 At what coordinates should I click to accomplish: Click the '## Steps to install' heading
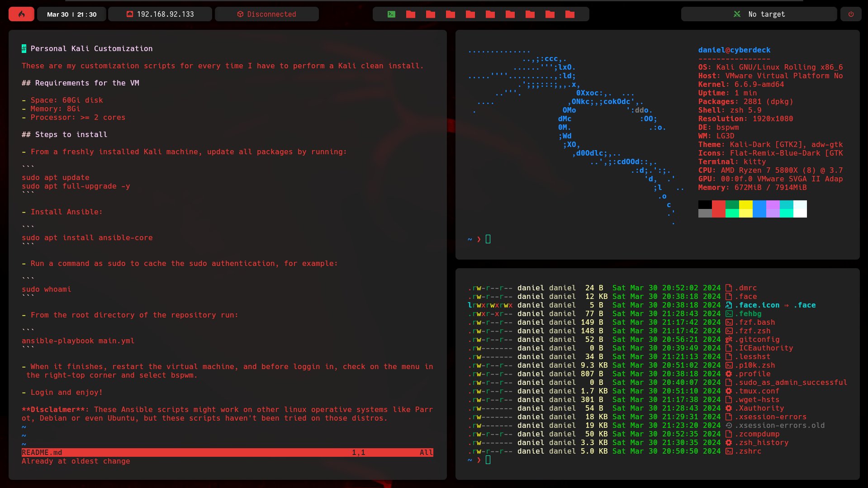click(x=65, y=134)
